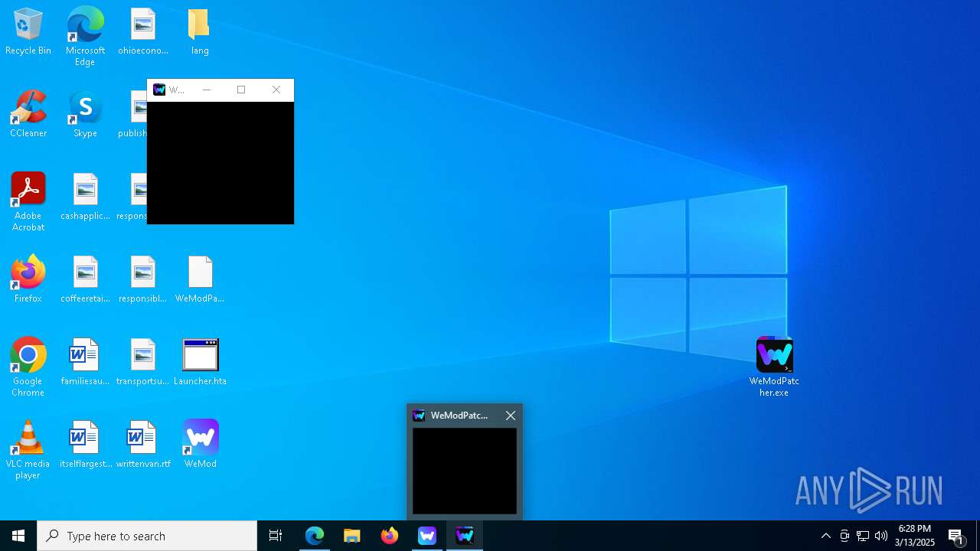Open Firefox from the taskbar

390,536
